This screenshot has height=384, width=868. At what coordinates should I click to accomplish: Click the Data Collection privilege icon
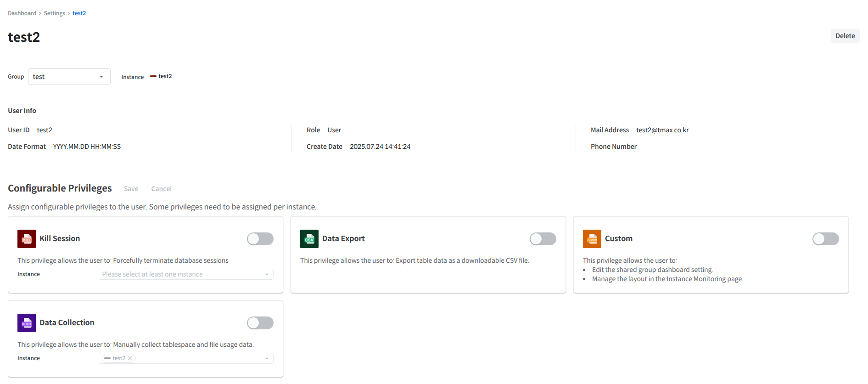(27, 323)
